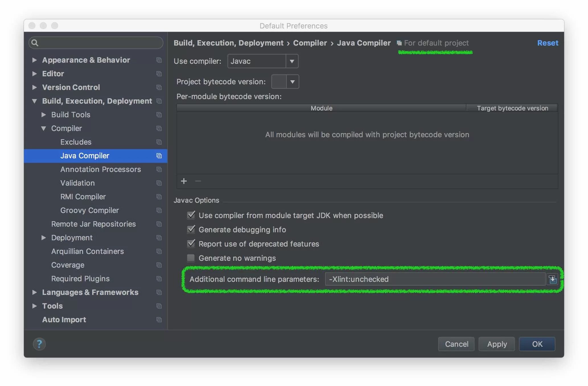Screen dimensions: 588x386
Task: Click the copy-settings icon next to Appearance & Behavior
Action: (x=159, y=60)
